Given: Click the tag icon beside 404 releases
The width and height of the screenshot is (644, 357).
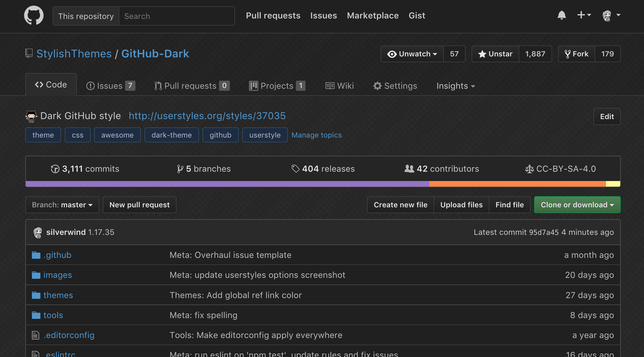Looking at the screenshot, I should [295, 169].
